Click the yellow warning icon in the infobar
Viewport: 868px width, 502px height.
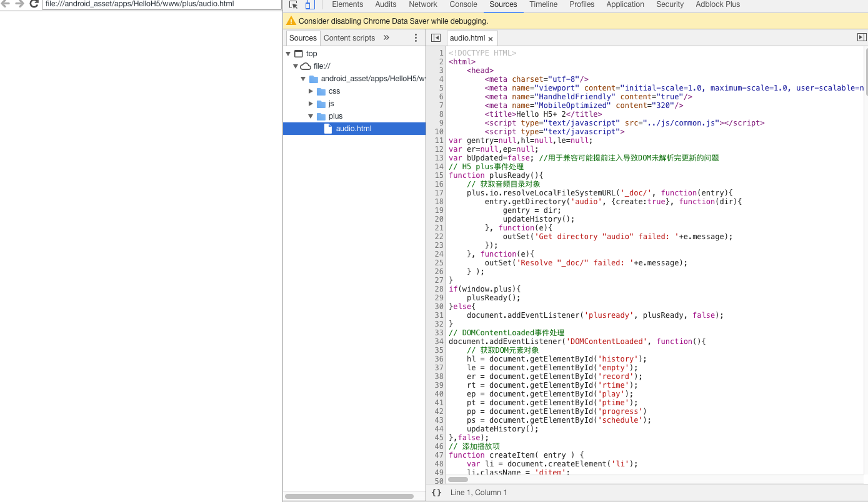pyautogui.click(x=291, y=21)
